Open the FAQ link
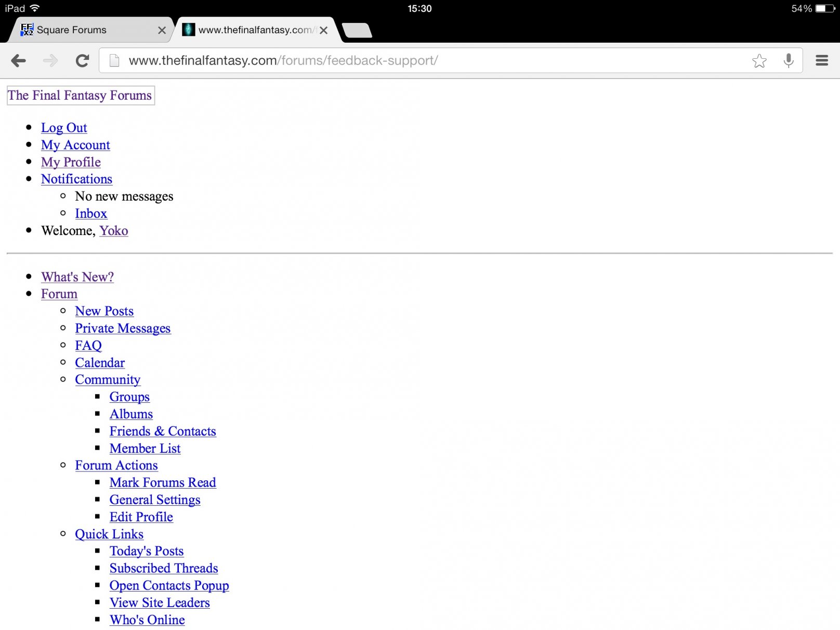The width and height of the screenshot is (840, 630). [88, 346]
